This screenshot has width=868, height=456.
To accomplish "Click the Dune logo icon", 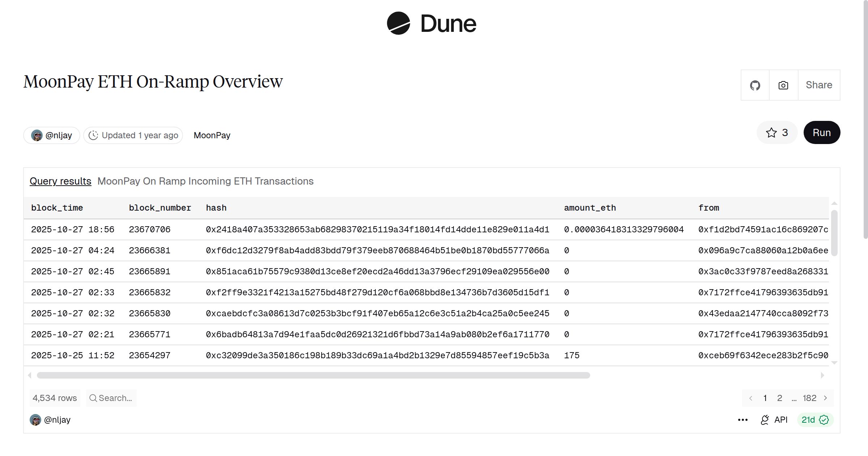I will point(398,24).
